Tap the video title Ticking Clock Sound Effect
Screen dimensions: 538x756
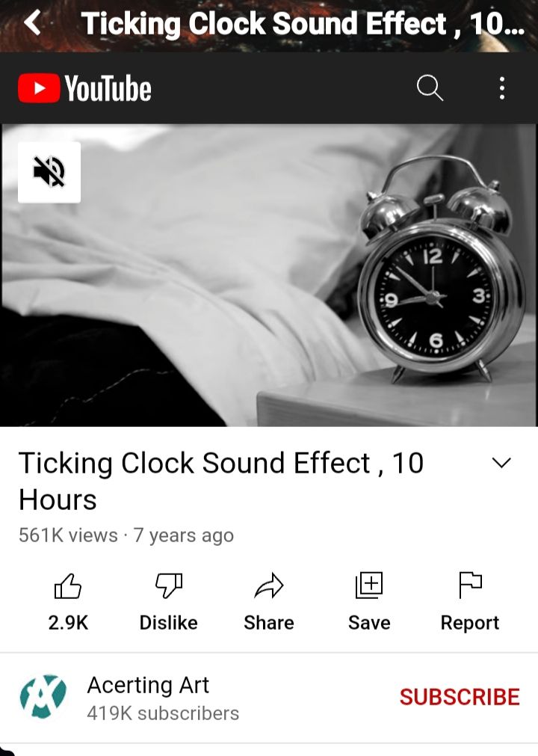(x=221, y=481)
